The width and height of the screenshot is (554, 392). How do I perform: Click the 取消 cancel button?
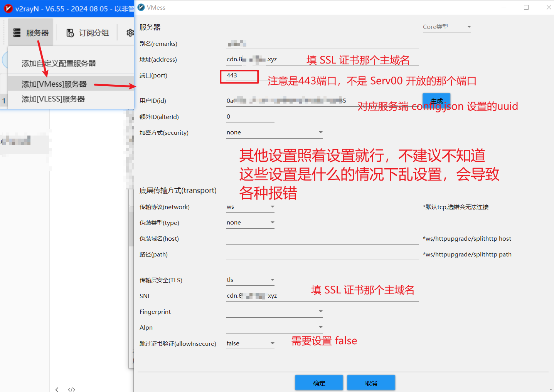[371, 383]
